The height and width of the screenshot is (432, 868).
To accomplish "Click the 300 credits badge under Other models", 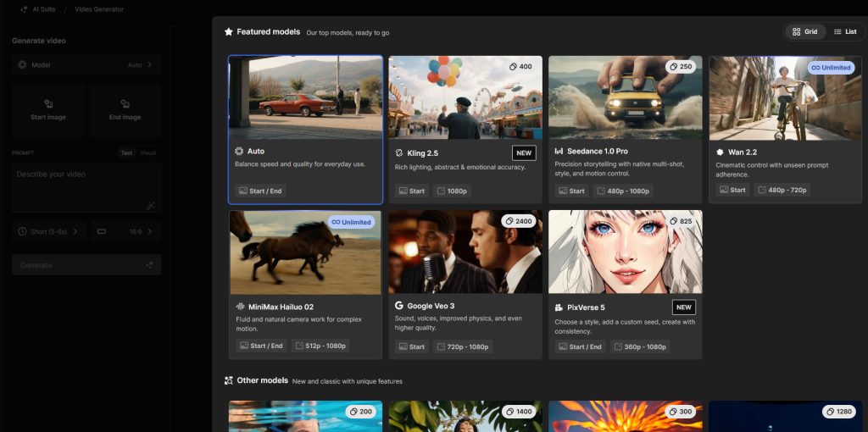I will [x=681, y=412].
